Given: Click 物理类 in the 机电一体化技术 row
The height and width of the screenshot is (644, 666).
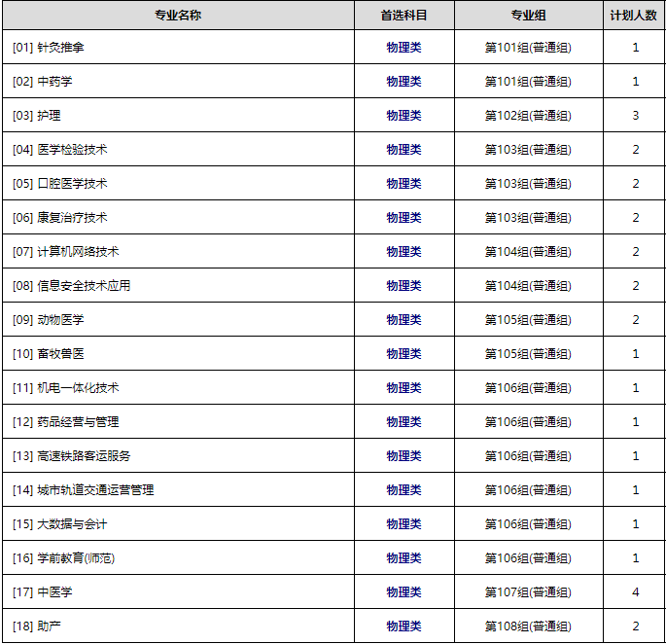Looking at the screenshot, I should point(403,387).
